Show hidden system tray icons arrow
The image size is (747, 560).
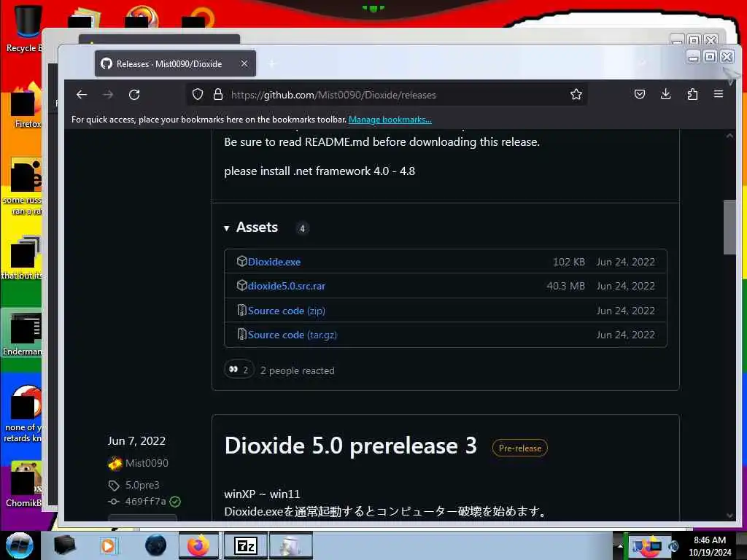[x=620, y=546]
